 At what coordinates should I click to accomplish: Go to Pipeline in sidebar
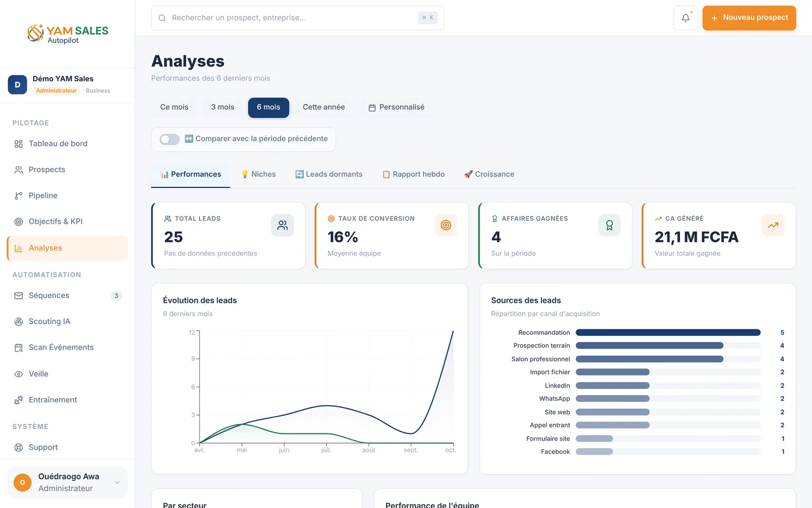[67, 196]
